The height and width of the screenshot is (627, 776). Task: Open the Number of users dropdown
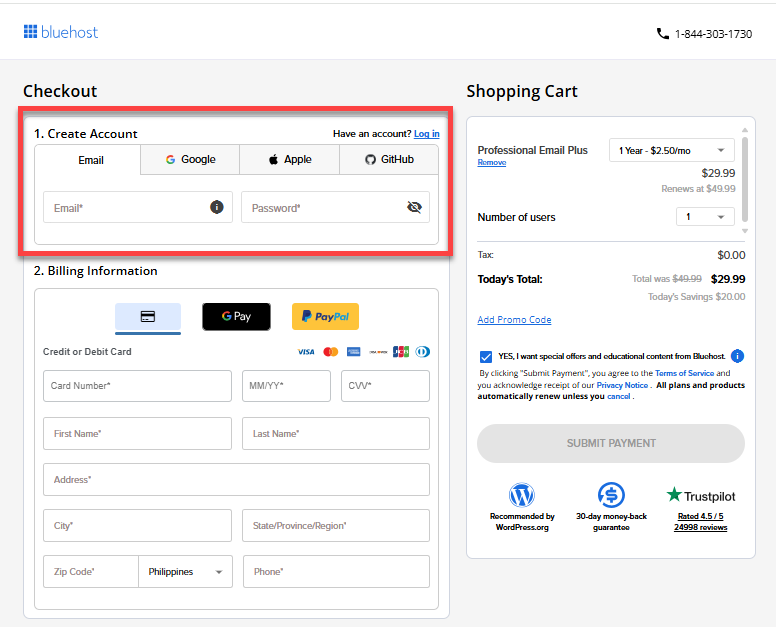click(x=705, y=217)
